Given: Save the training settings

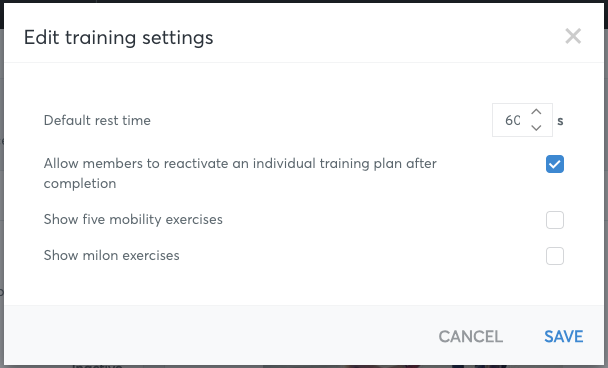Looking at the screenshot, I should point(563,336).
